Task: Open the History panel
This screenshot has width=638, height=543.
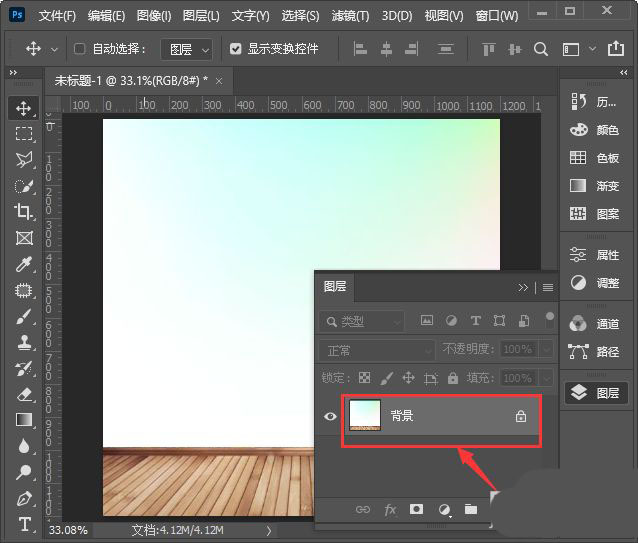Action: click(594, 102)
